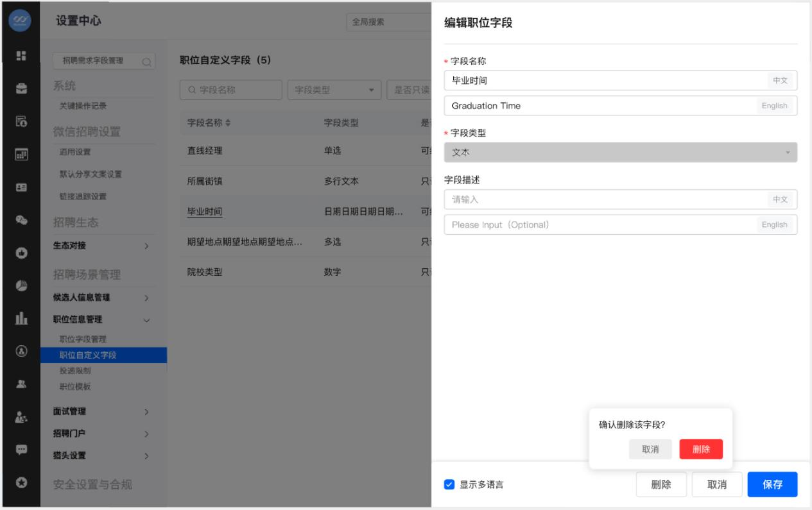812x510 pixels.
Task: Expand the 生态对接 menu section
Action: [103, 246]
